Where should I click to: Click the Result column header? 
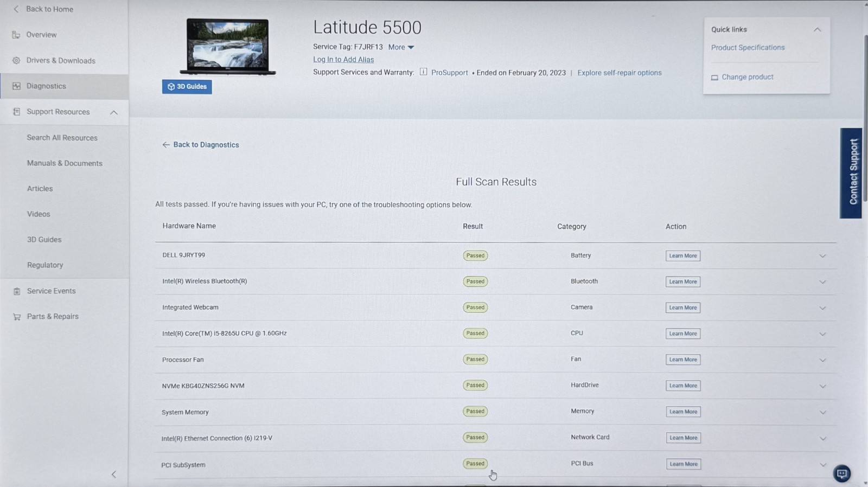(473, 227)
